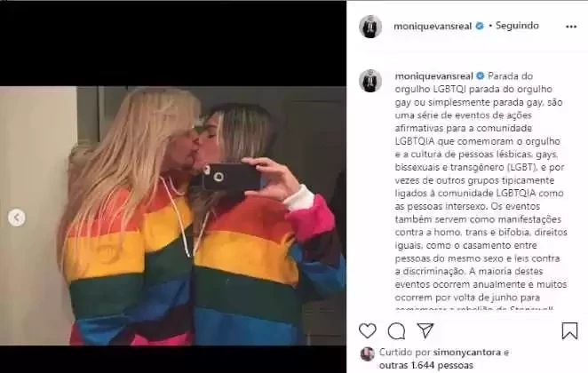Open moniquevansreal link in caption
The height and width of the screenshot is (373, 588).
point(433,76)
